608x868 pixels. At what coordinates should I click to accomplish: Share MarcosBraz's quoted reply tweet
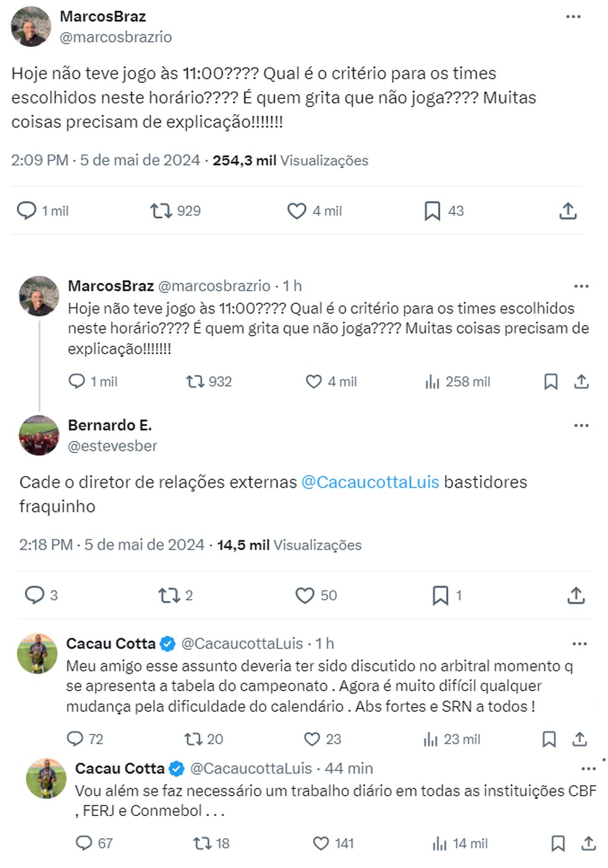click(580, 381)
